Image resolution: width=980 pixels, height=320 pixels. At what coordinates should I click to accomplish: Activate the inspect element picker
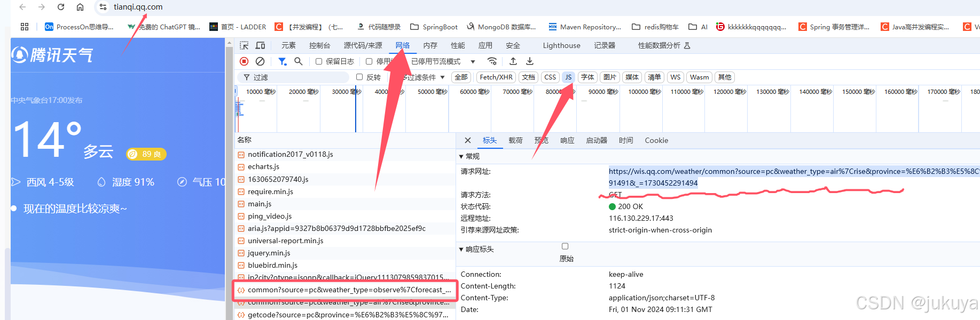coord(244,45)
